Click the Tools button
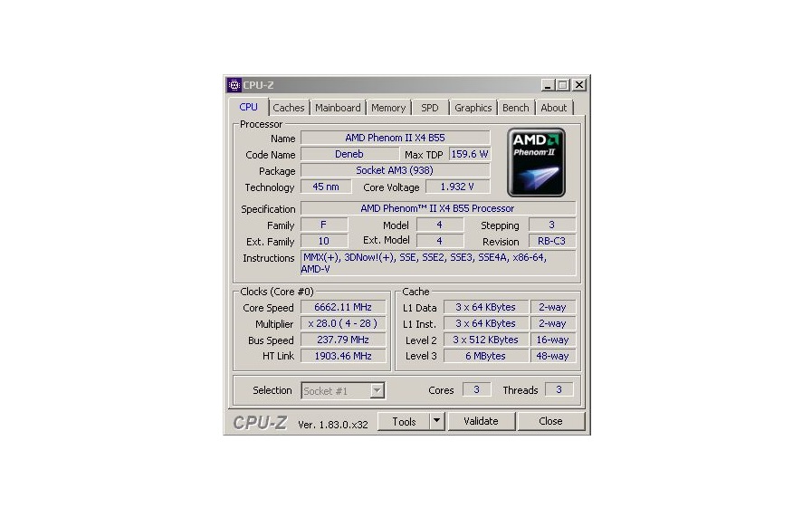Viewport: 812px width, 527px height. click(404, 421)
